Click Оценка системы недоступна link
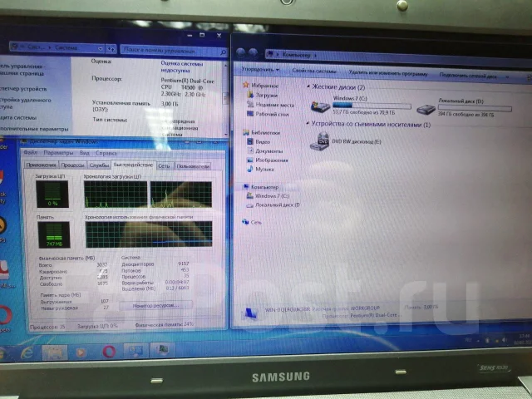 (181, 66)
